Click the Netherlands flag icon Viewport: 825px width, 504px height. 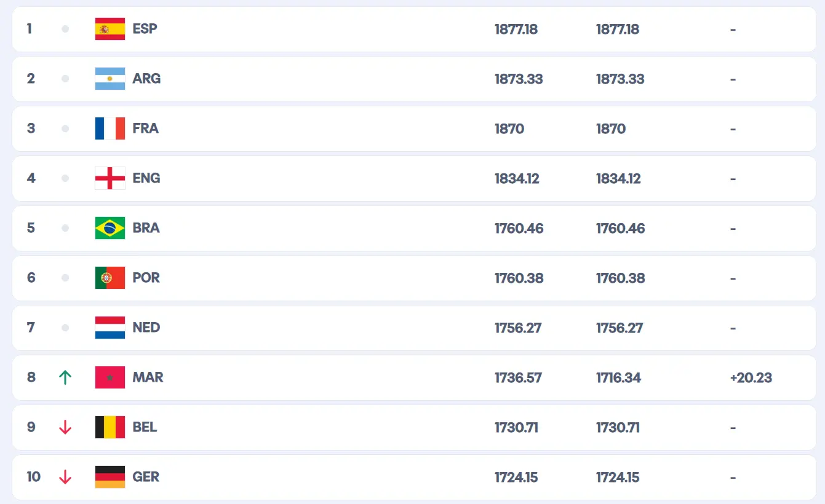[110, 328]
